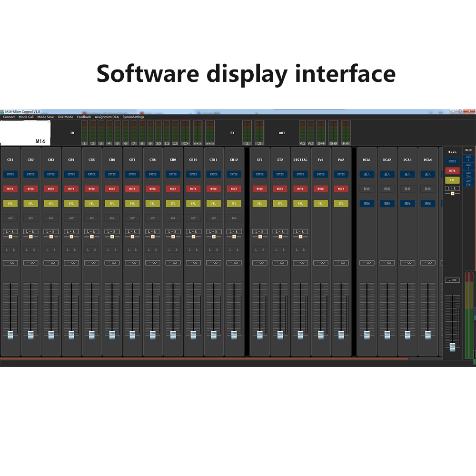Click the output meter labeled A1

click(302, 133)
